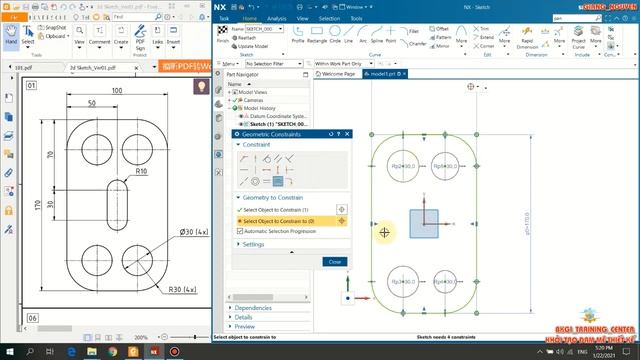Open Windows Start menu

coord(9,351)
